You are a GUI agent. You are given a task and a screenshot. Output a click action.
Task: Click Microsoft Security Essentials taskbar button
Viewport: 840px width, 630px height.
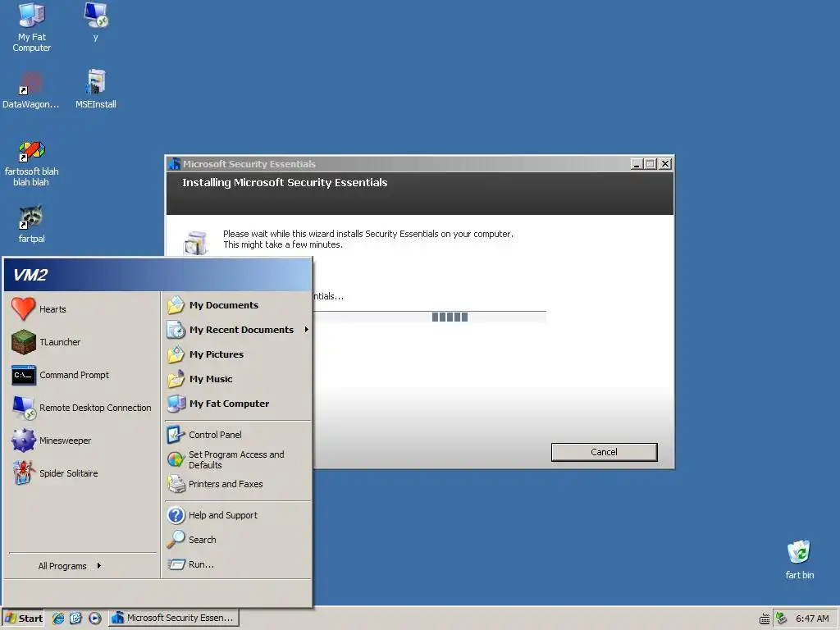click(174, 619)
